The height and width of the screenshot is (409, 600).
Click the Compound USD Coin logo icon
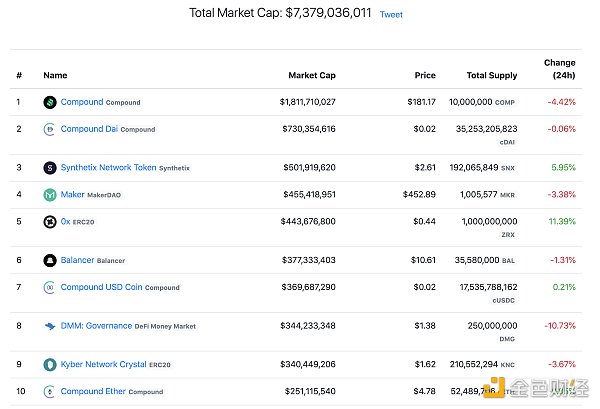(50, 287)
